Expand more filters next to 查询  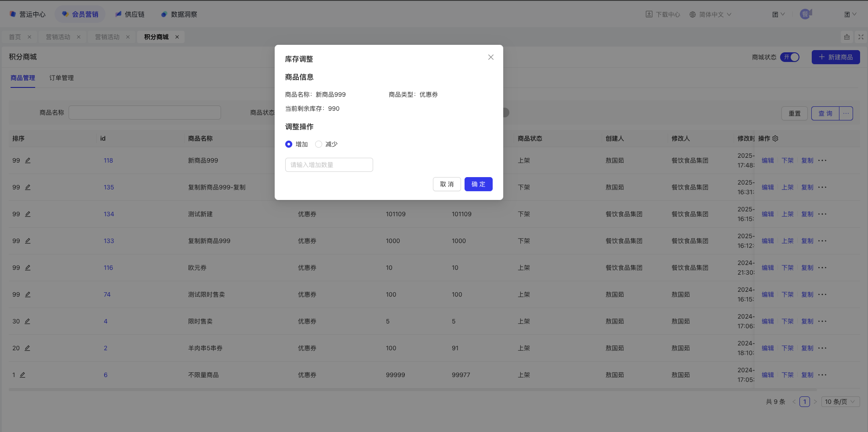tap(846, 113)
